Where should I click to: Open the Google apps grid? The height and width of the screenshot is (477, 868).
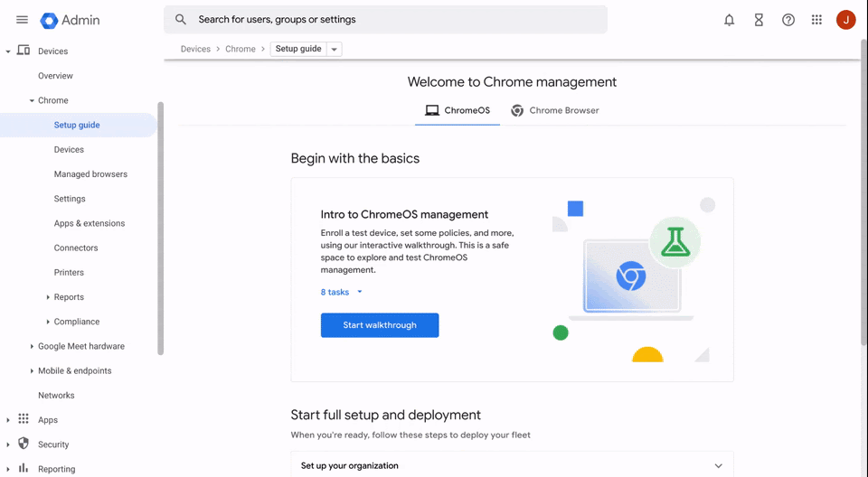(816, 20)
